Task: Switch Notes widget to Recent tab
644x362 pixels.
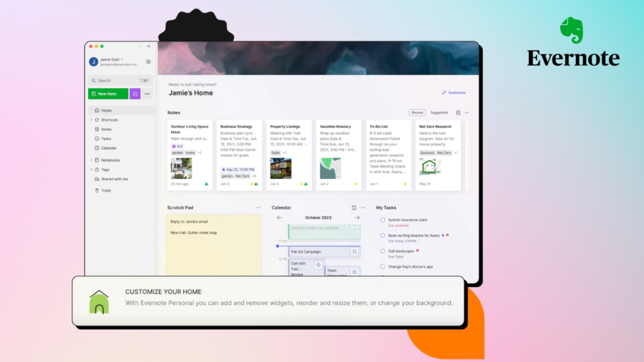Action: point(418,112)
